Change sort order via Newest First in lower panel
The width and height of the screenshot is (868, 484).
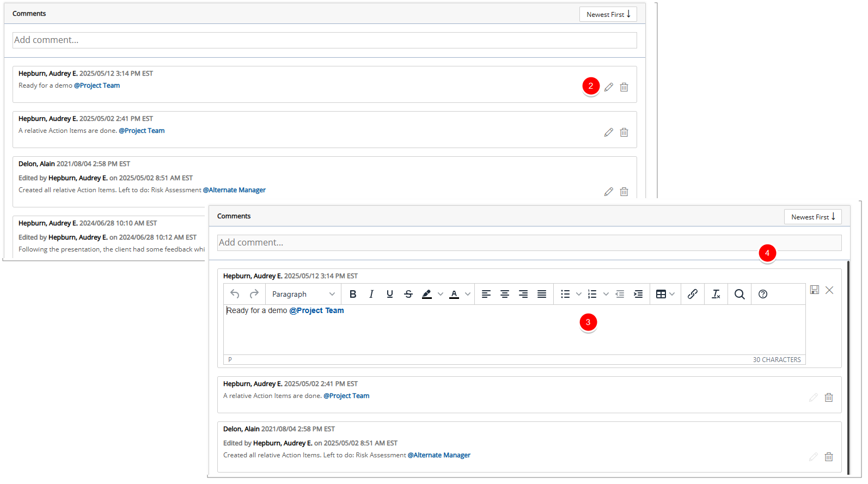click(x=813, y=217)
